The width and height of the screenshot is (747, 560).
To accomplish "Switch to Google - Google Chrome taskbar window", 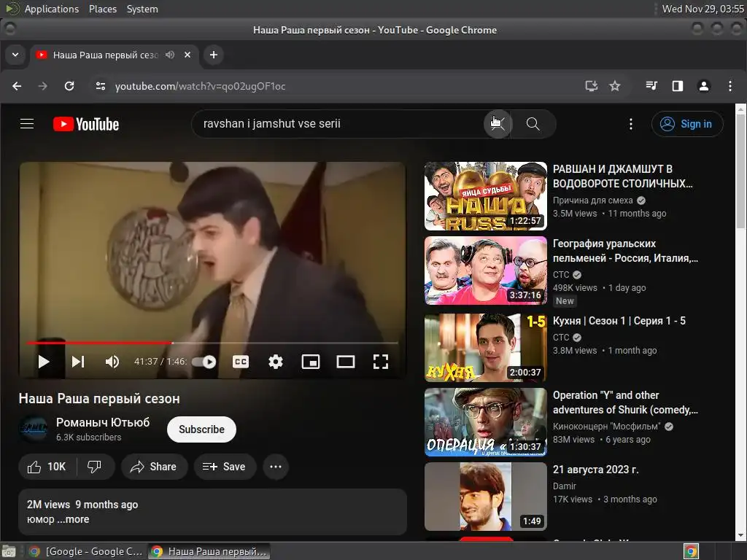I will click(86, 551).
